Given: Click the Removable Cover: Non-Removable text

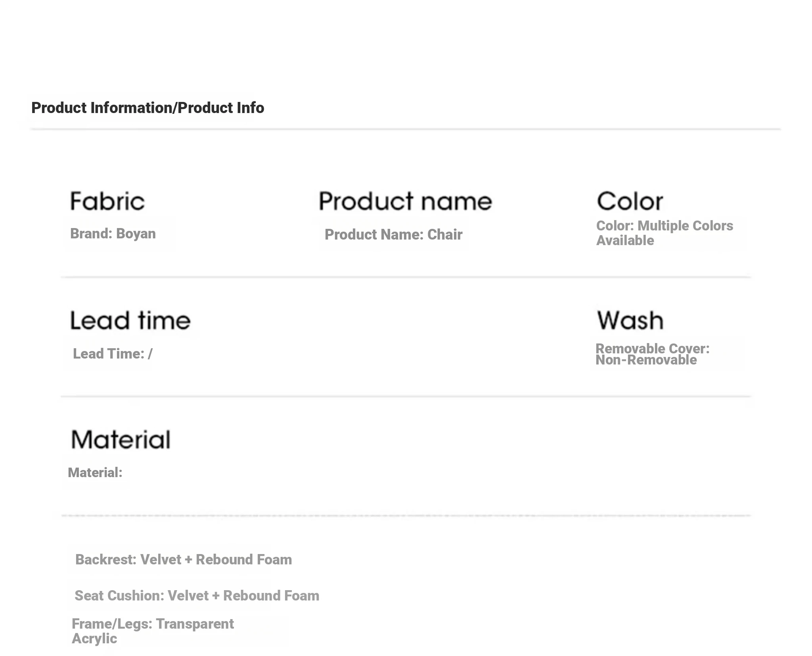Looking at the screenshot, I should pyautogui.click(x=652, y=354).
